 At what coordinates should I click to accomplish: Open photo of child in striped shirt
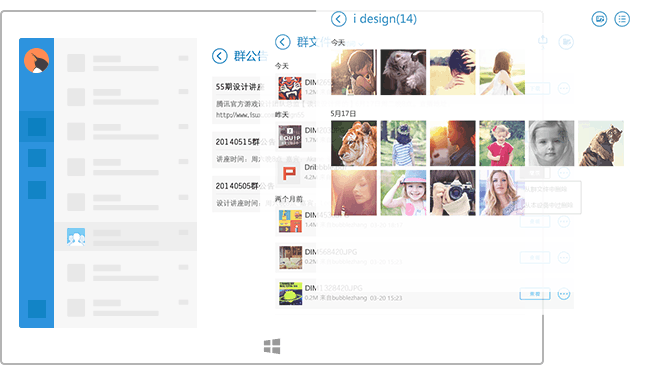(x=403, y=143)
